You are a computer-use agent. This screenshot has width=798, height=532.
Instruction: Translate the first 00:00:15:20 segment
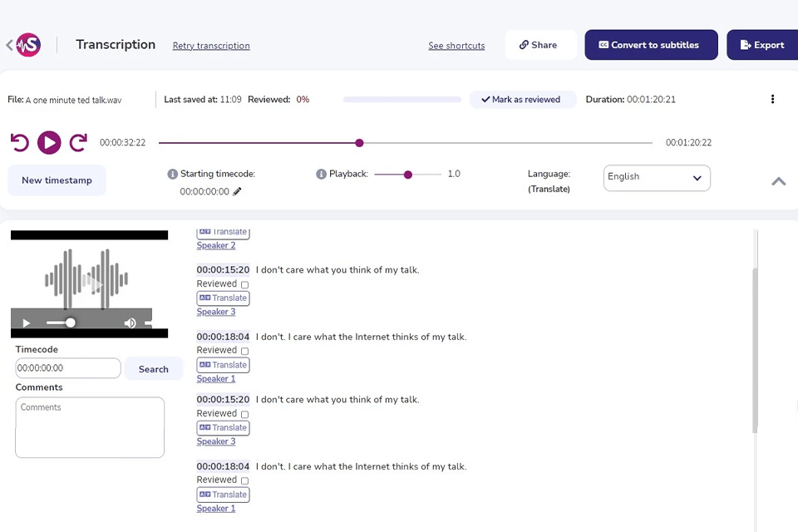tap(223, 298)
